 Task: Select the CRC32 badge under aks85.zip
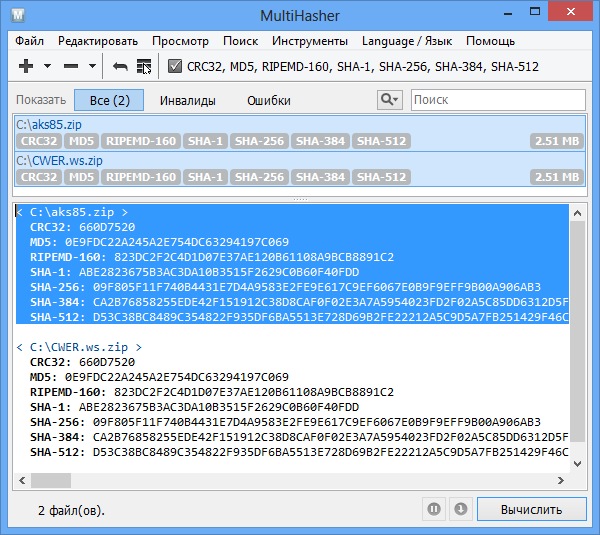click(x=39, y=142)
